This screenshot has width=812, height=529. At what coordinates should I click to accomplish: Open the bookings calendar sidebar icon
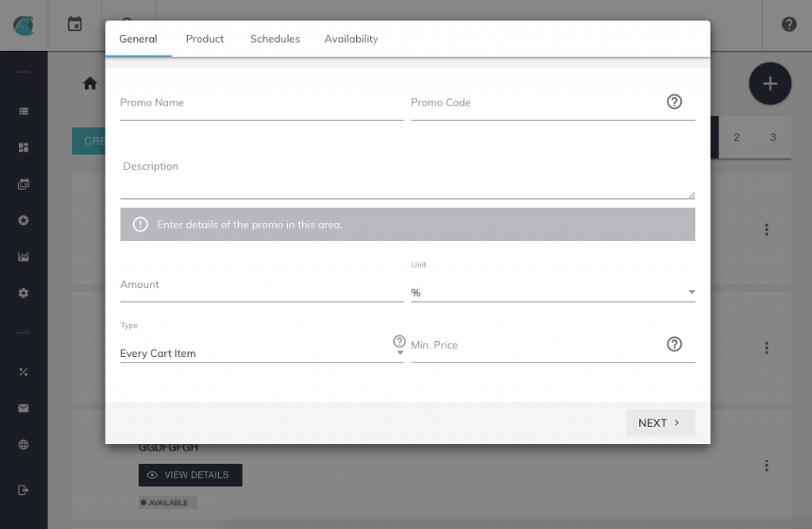point(23,184)
